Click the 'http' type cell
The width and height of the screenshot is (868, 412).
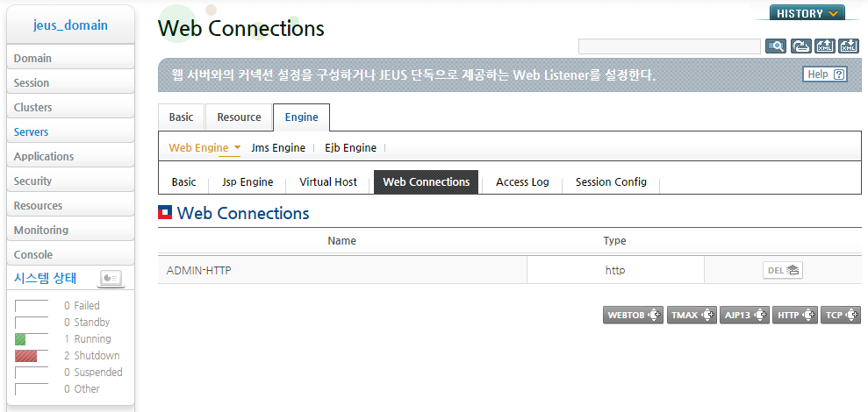(615, 270)
